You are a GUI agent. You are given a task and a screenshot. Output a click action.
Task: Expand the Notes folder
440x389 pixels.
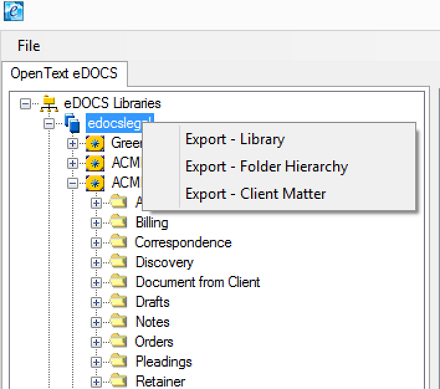(x=96, y=322)
